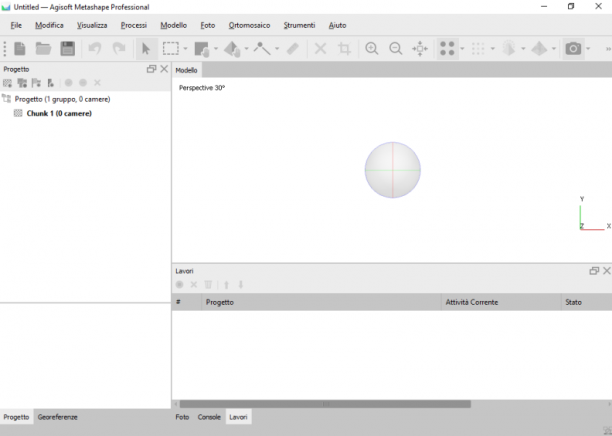Viewport: 612px width, 436px height.
Task: Choose the Move Object tool icon
Action: 232,49
